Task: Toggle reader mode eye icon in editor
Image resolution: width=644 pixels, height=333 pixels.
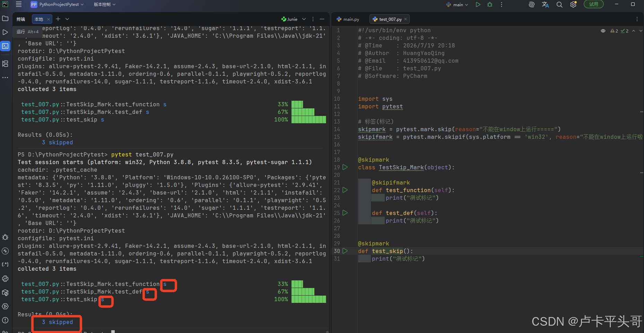Action: 603,31
